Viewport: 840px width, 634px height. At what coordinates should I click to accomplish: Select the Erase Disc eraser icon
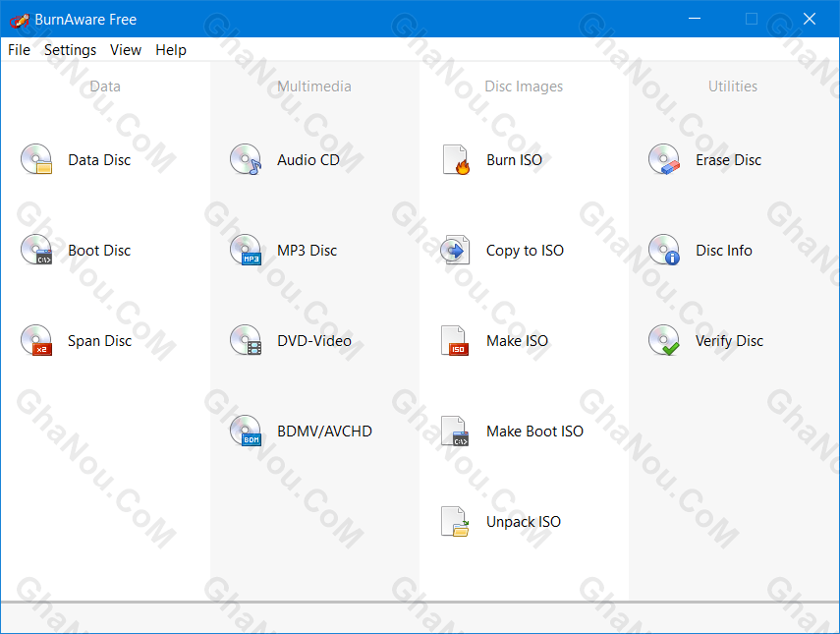pyautogui.click(x=664, y=159)
